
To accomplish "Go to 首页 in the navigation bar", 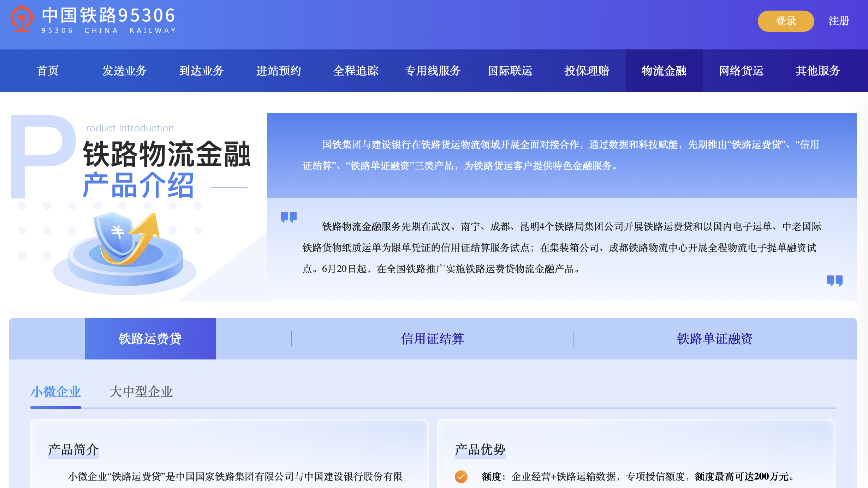I will [48, 71].
